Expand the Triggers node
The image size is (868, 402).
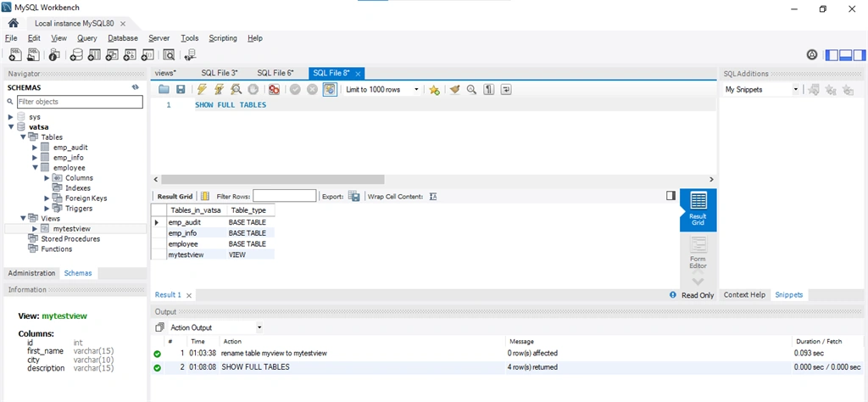(x=47, y=209)
